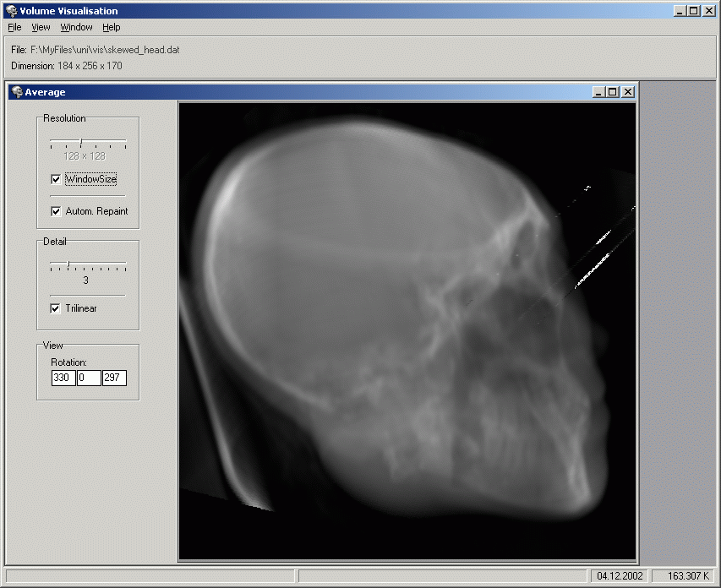The width and height of the screenshot is (721, 588).
Task: Click the rendered skull volume image
Action: click(x=407, y=331)
